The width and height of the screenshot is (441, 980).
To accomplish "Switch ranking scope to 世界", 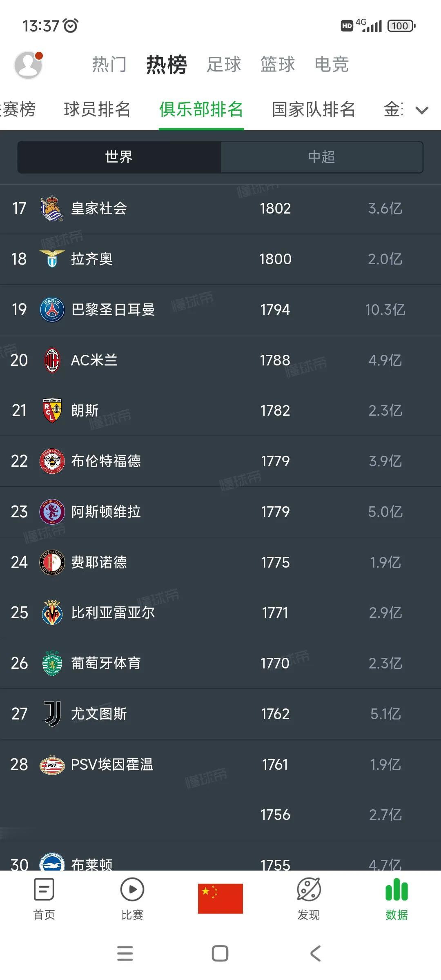I will click(119, 157).
